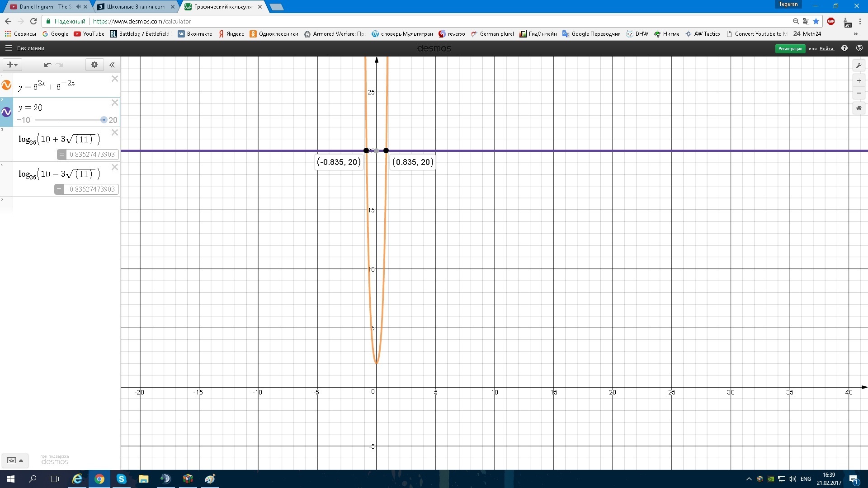Open the hamburger menu beside Без имени
This screenshot has height=488, width=868.
pyautogui.click(x=8, y=48)
